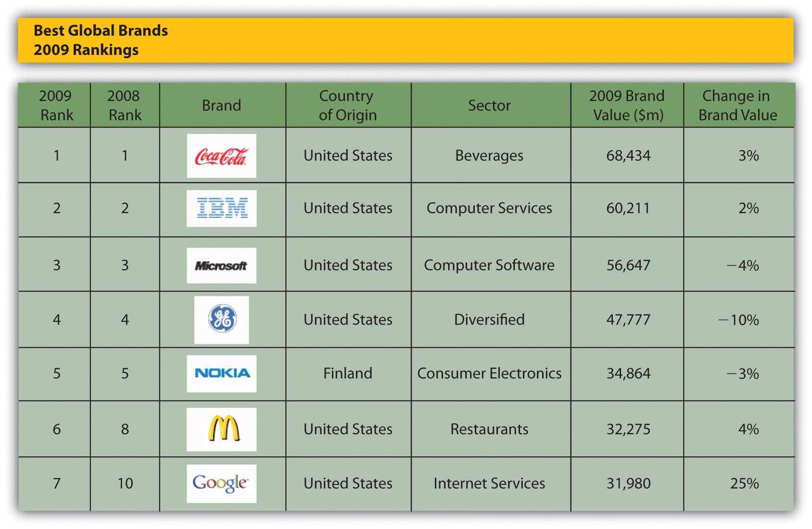Viewport: 812px width, 529px height.
Task: Click the Google logo
Action: pos(221,483)
